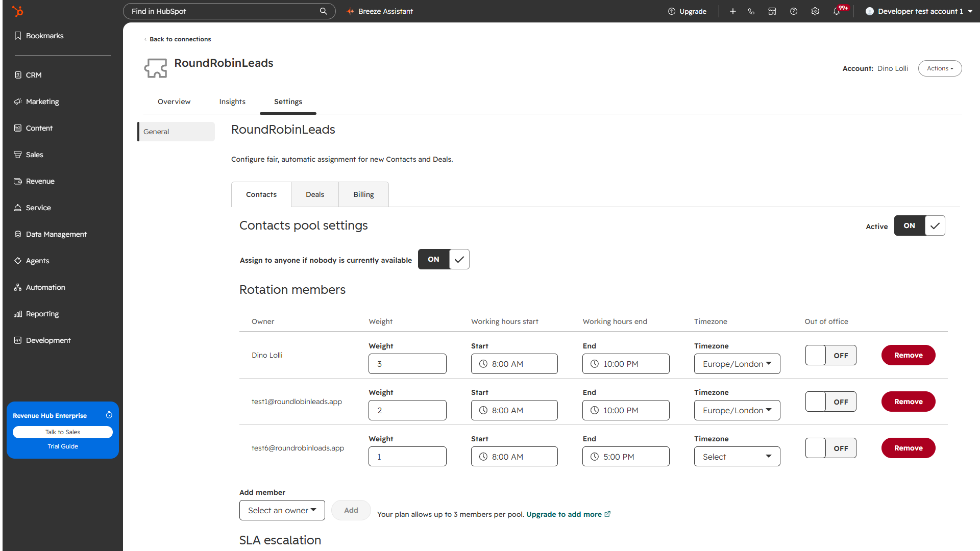Click the Talk to Sales button
Screen dimensions: 980x551
pos(63,432)
